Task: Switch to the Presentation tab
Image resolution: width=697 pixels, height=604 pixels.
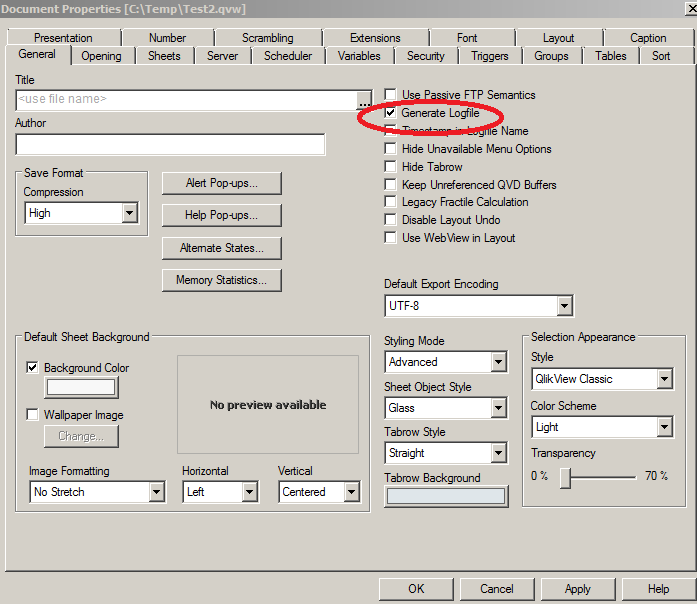Action: (x=64, y=38)
